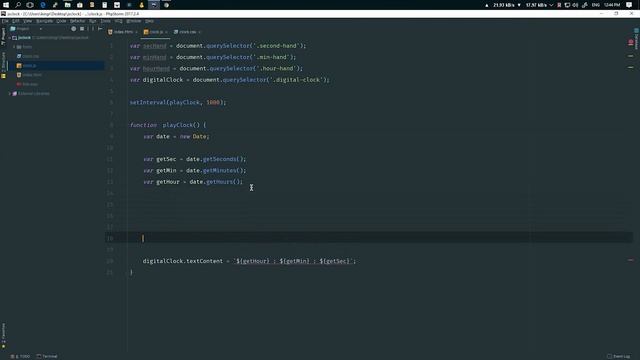Image resolution: width=640 pixels, height=360 pixels.
Task: Toggle the Project side tool tab
Action: 3,36
